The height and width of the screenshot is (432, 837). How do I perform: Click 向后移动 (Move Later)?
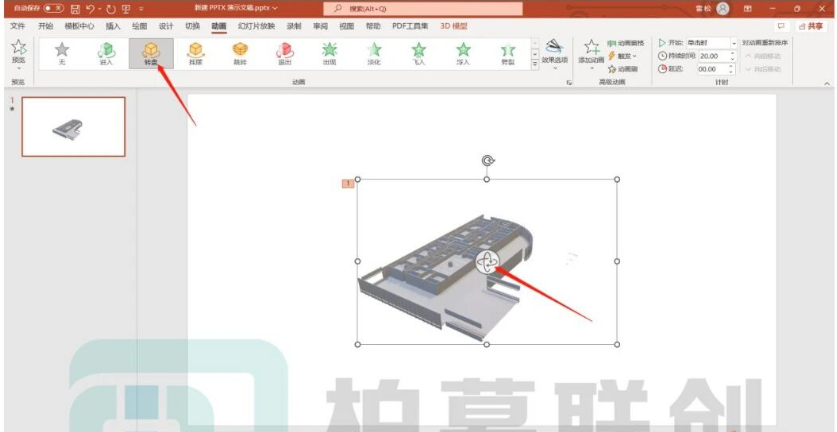pos(763,69)
